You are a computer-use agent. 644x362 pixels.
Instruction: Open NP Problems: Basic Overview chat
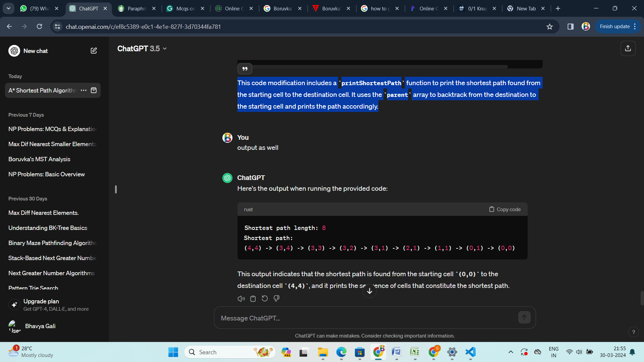point(53,174)
